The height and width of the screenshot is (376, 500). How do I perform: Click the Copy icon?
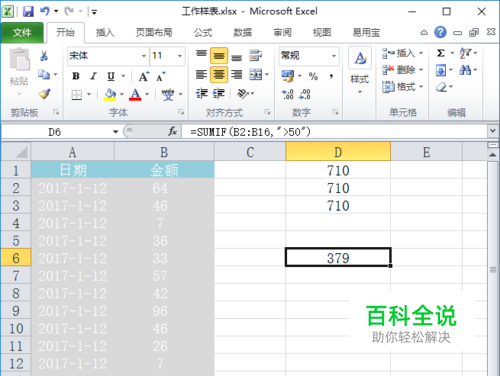pyautogui.click(x=44, y=74)
